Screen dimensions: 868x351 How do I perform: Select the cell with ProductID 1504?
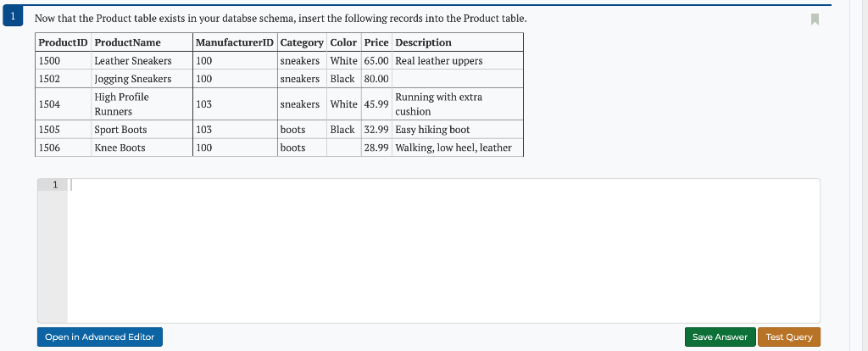coord(63,104)
